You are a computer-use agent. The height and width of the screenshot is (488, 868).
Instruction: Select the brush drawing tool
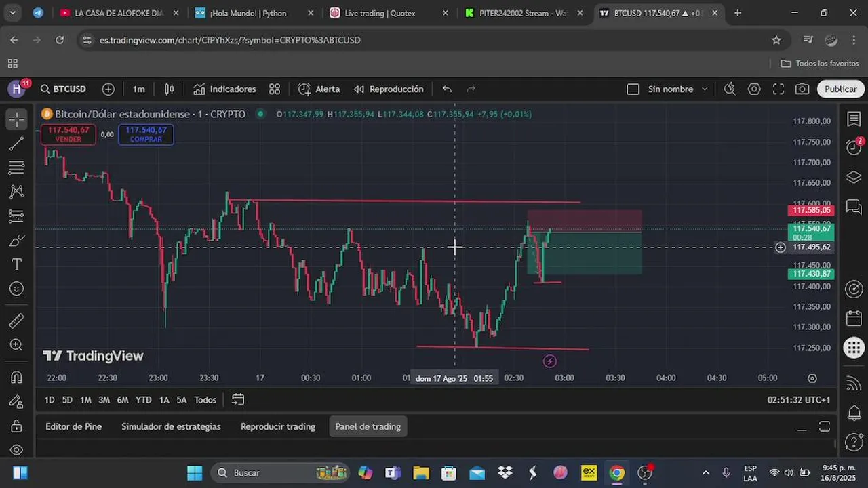point(17,241)
